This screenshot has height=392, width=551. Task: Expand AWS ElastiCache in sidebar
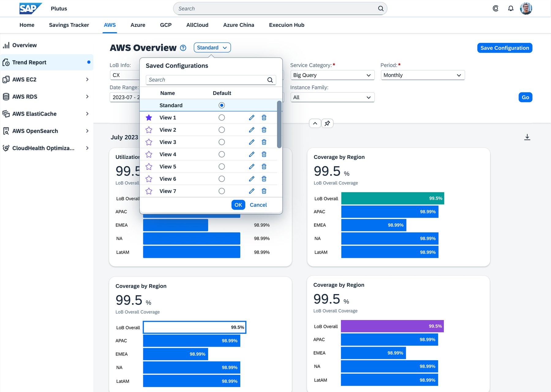point(87,114)
